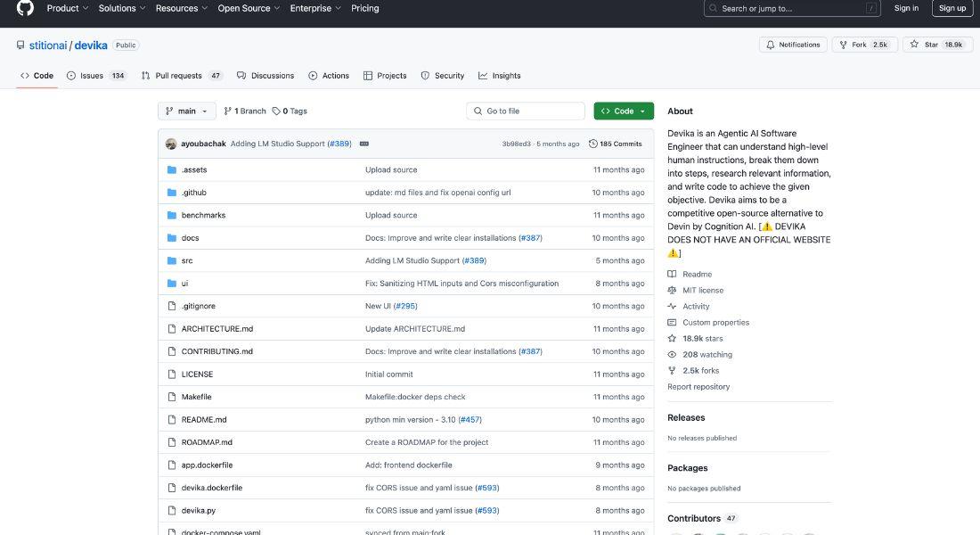Click the Makefile file icon
Image resolution: width=980 pixels, height=535 pixels.
172,397
